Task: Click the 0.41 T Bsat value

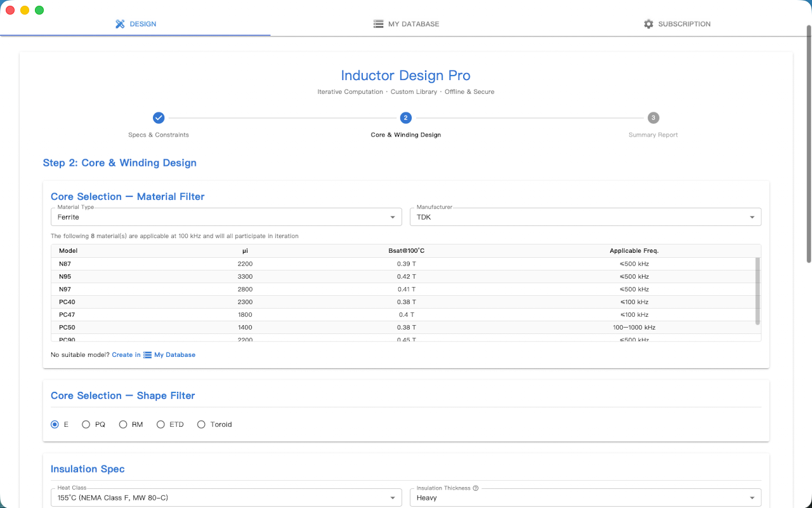Action: pyautogui.click(x=407, y=290)
